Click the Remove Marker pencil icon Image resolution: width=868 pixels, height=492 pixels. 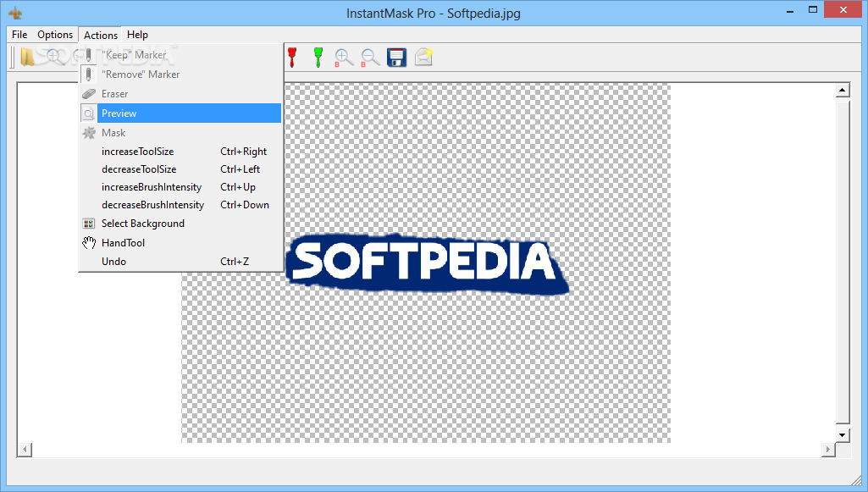[89, 75]
